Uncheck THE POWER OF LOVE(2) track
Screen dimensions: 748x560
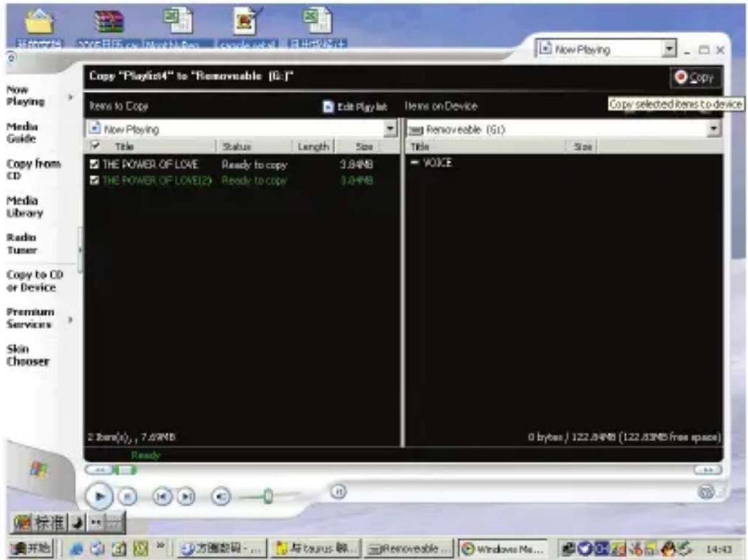click(94, 180)
